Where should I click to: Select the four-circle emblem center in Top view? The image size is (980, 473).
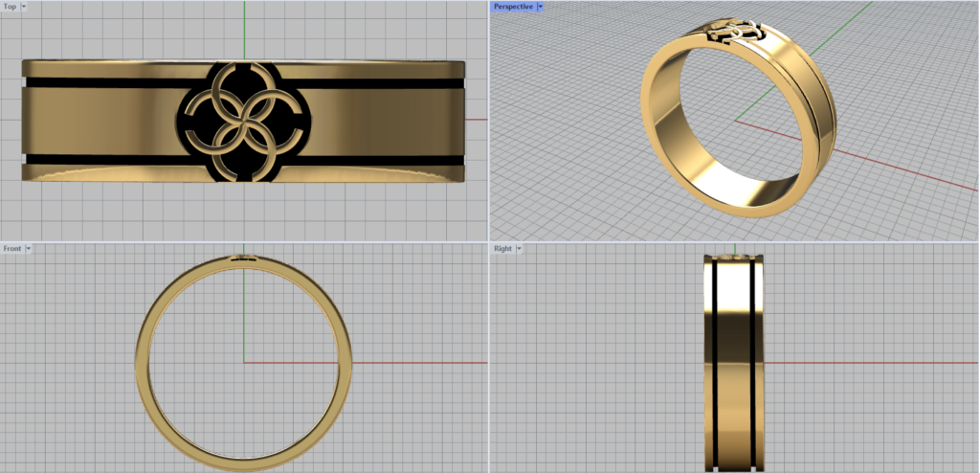(244, 122)
